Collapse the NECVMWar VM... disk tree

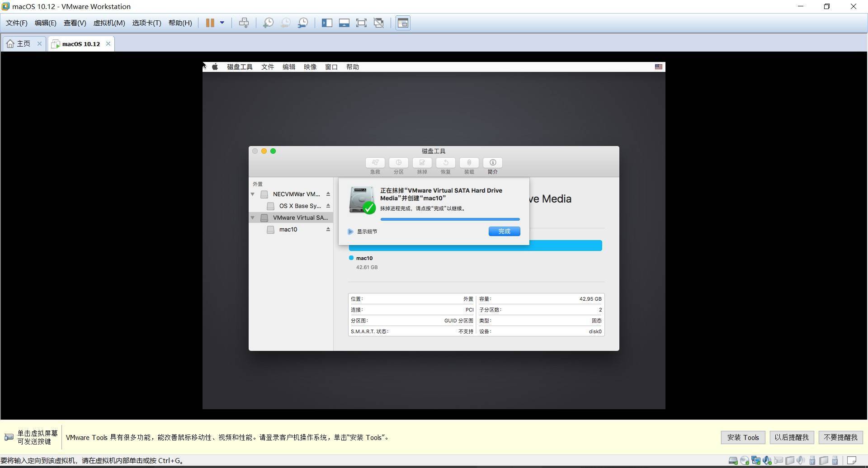[x=253, y=194]
